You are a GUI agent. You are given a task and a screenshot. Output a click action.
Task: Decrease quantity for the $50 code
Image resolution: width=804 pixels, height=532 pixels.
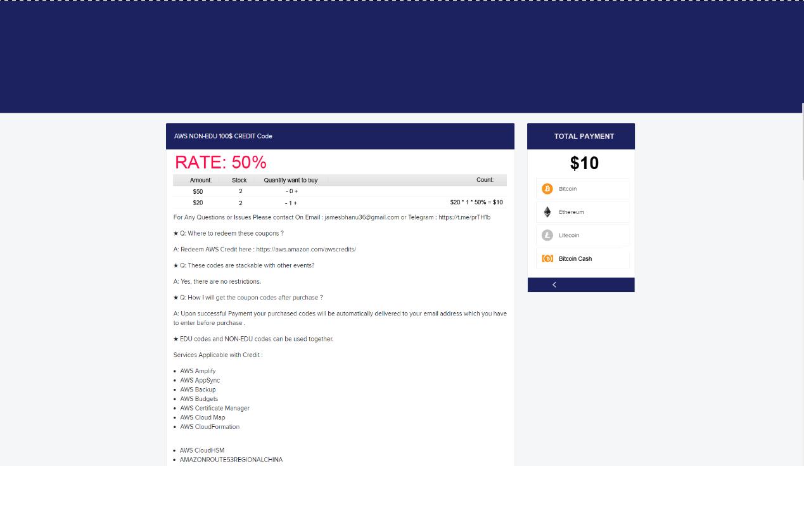286,191
